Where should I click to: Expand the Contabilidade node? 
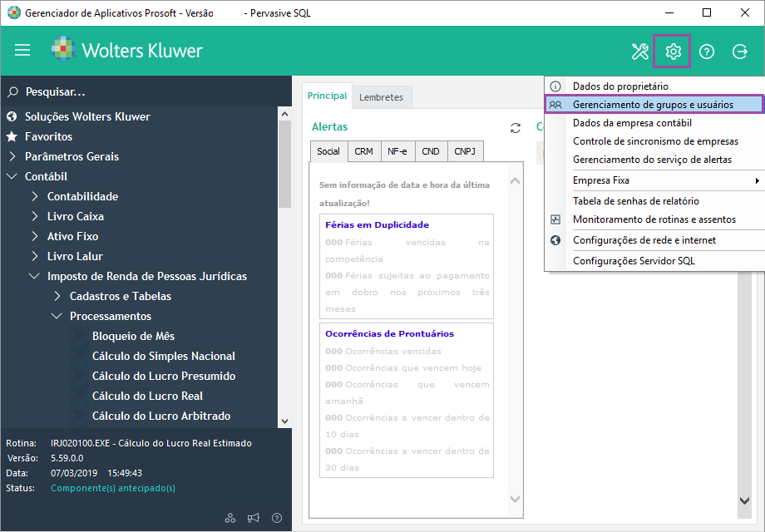(35, 196)
